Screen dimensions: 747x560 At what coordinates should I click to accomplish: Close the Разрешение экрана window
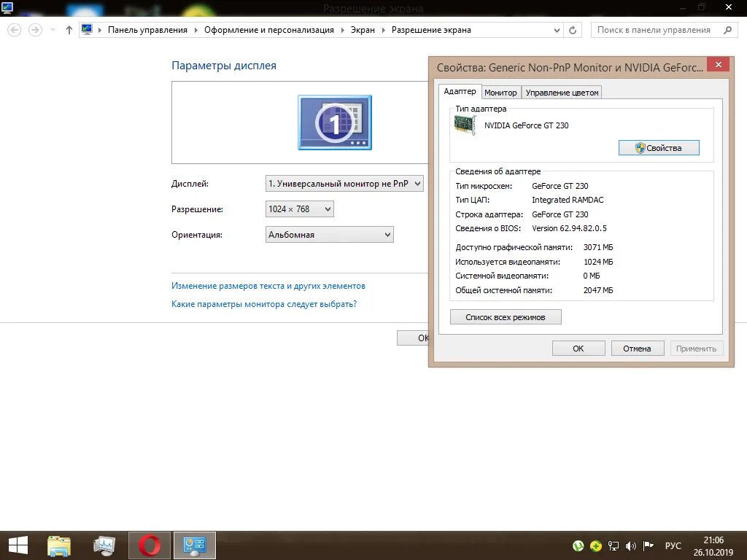pyautogui.click(x=729, y=7)
